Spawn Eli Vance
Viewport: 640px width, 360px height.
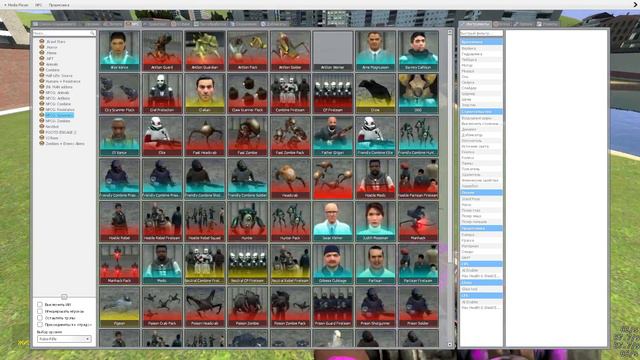(119, 136)
